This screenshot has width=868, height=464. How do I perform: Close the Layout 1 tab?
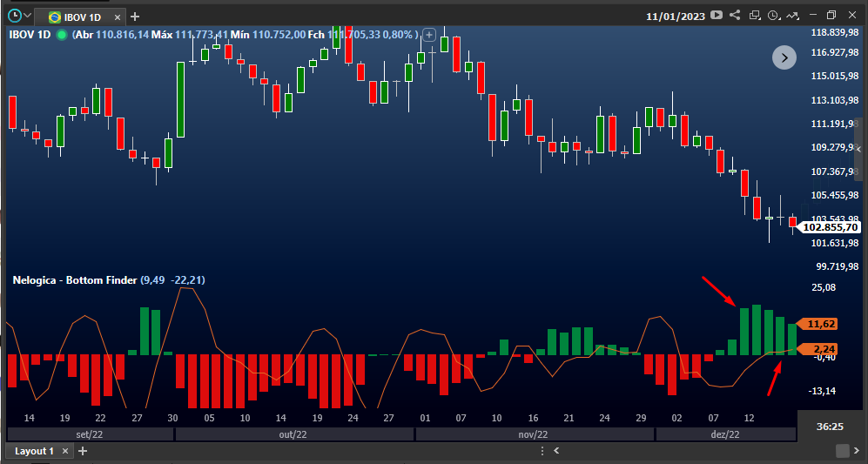[64, 451]
